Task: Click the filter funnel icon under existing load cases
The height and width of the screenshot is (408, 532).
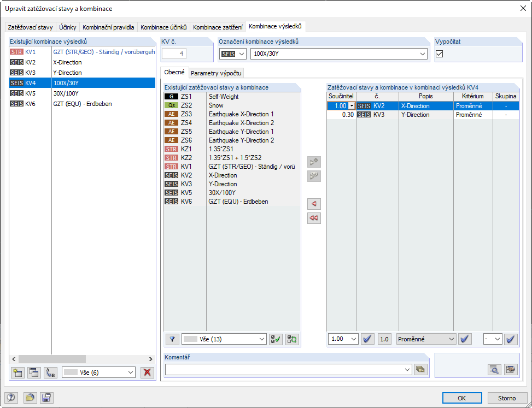Action: click(x=172, y=339)
